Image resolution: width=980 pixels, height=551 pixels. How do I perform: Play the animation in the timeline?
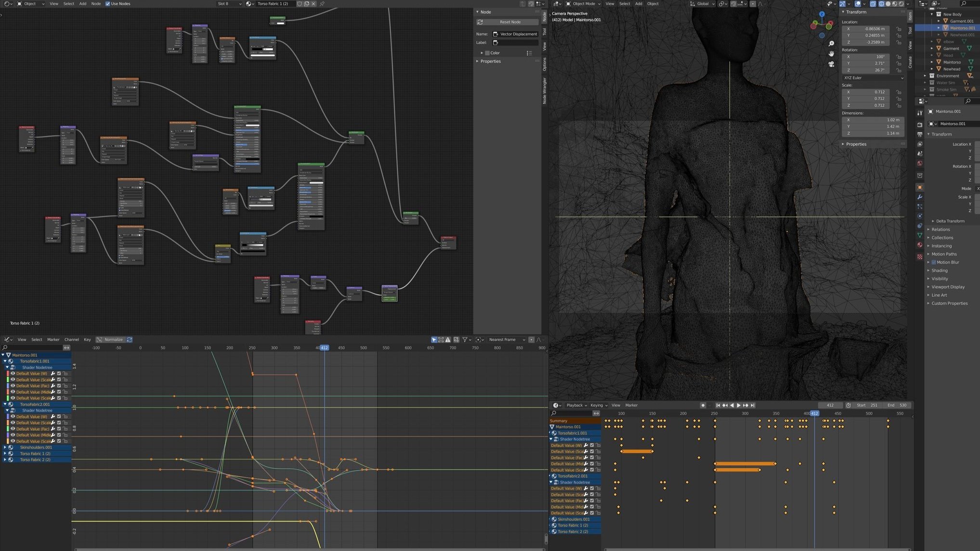[739, 405]
